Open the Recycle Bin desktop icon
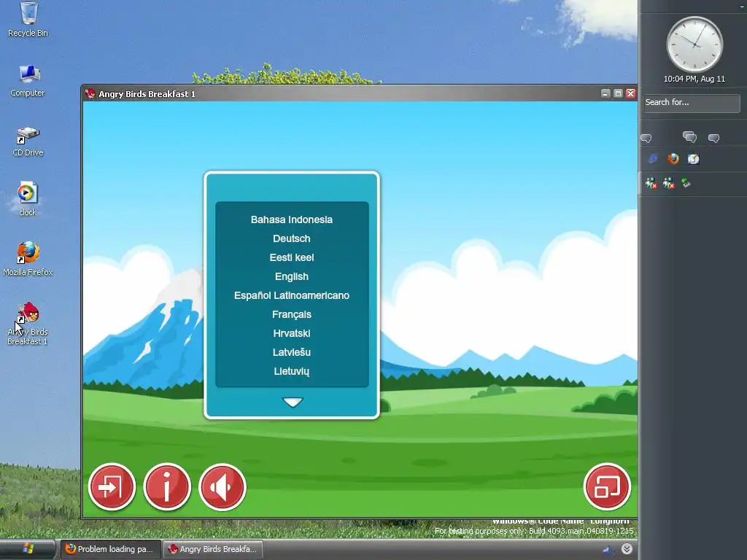This screenshot has width=747, height=560. [28, 19]
